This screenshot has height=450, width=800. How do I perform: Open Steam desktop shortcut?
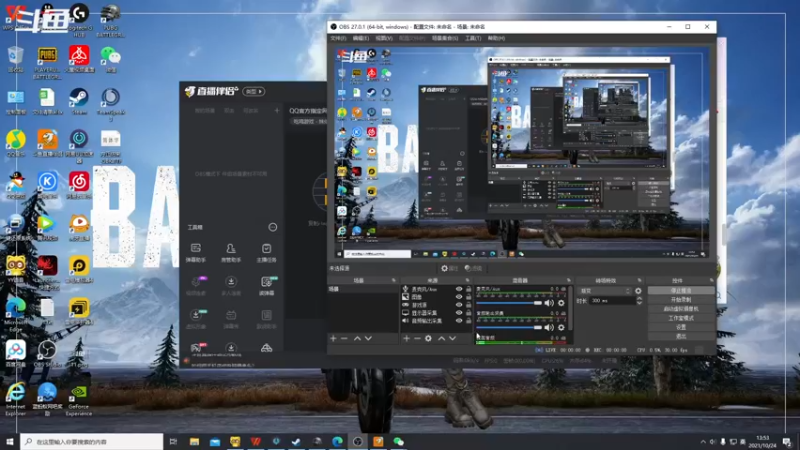point(79,101)
